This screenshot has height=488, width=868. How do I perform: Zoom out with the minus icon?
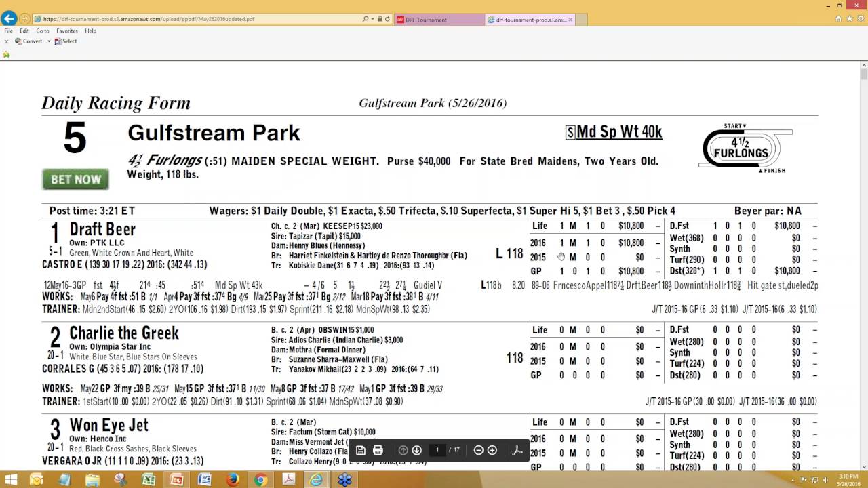[x=478, y=450]
